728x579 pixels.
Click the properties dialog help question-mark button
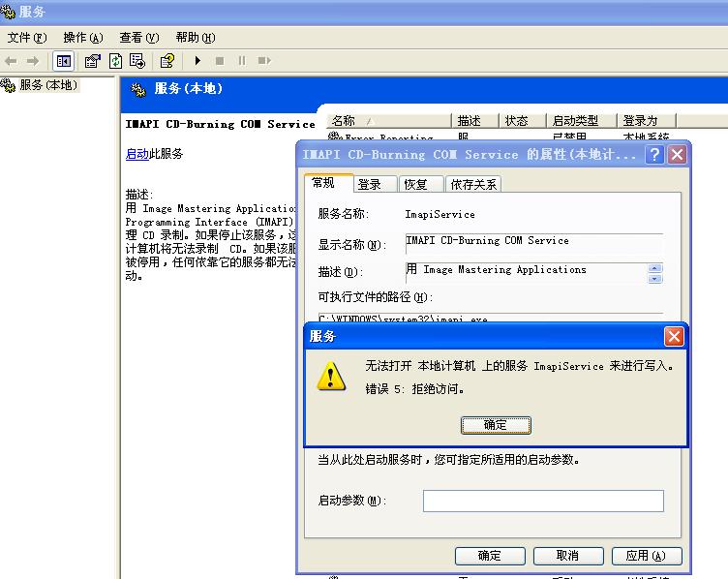pos(654,154)
